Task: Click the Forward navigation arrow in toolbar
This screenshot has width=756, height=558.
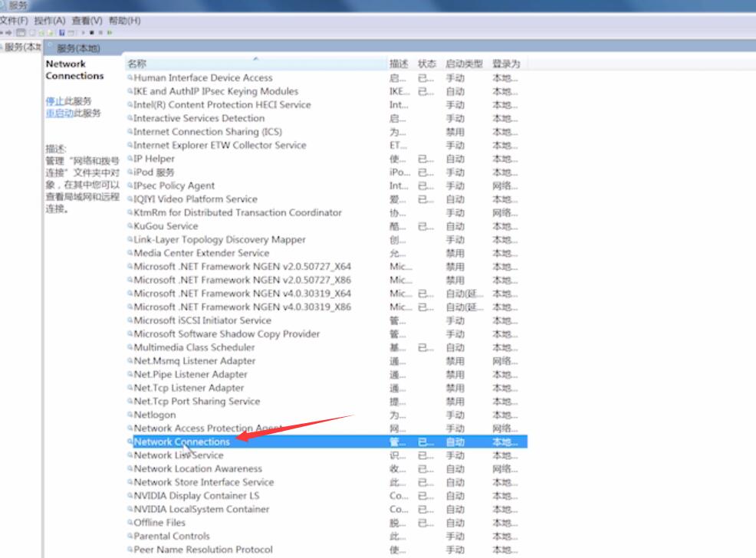Action: tap(8, 33)
